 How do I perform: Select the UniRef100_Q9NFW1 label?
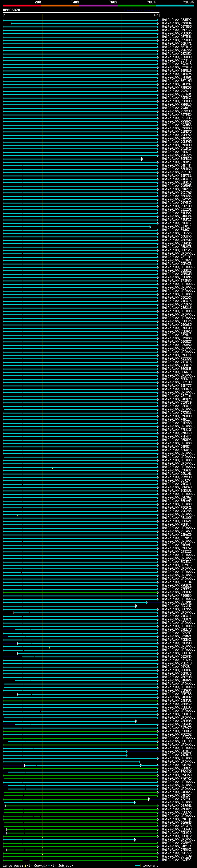pos(177,700)
